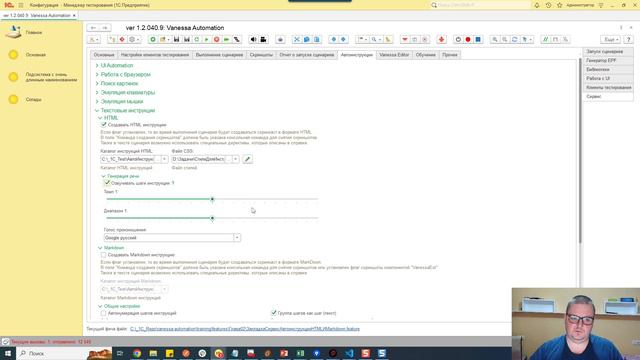The image size is (640, 360).
Task: Switch to the 'Обучение' tab
Action: (x=425, y=55)
